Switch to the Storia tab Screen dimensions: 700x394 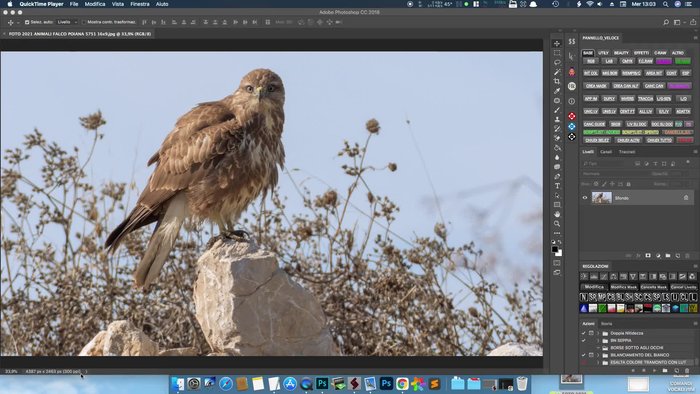tap(606, 323)
